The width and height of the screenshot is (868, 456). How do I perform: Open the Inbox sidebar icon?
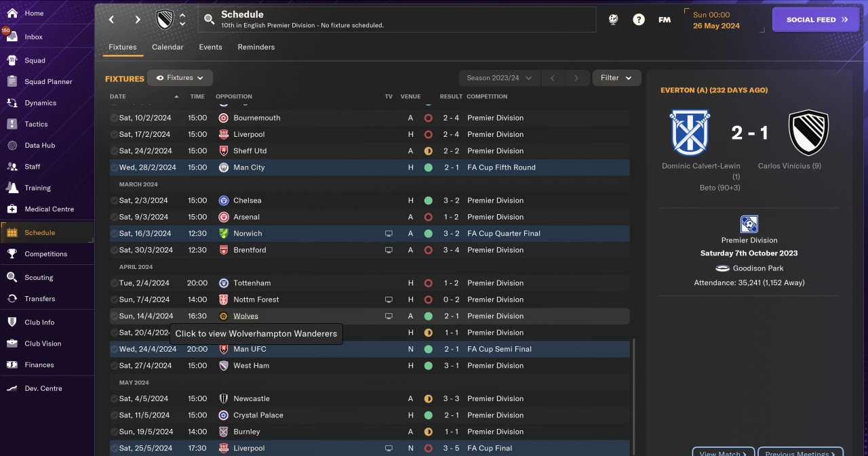tap(12, 37)
